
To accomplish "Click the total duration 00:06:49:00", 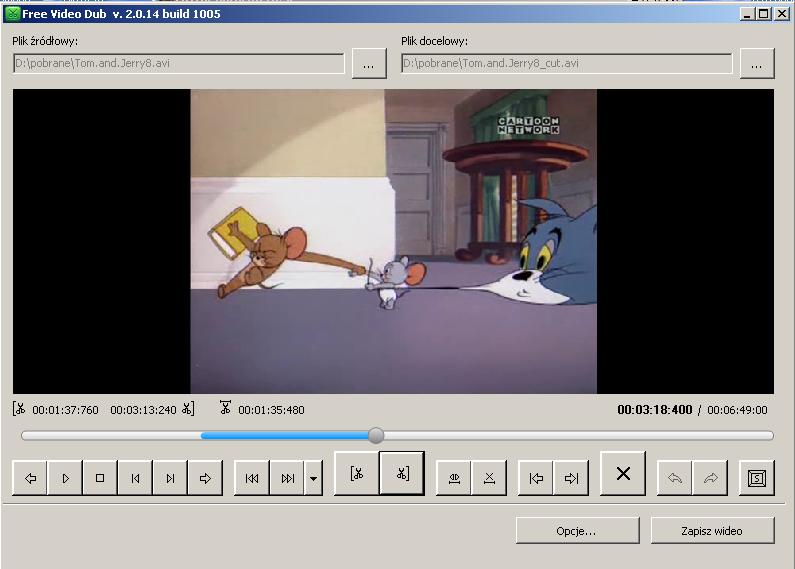I will pyautogui.click(x=737, y=410).
